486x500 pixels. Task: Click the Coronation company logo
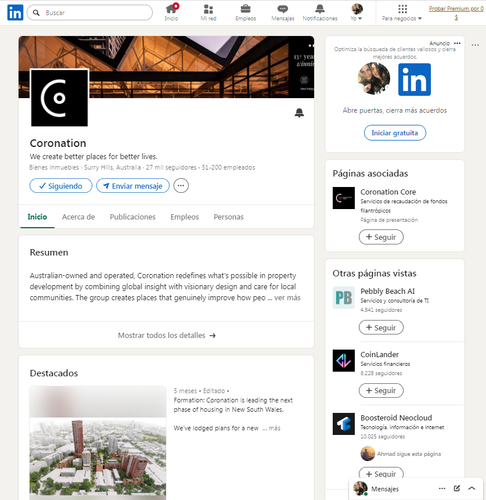pyautogui.click(x=59, y=98)
